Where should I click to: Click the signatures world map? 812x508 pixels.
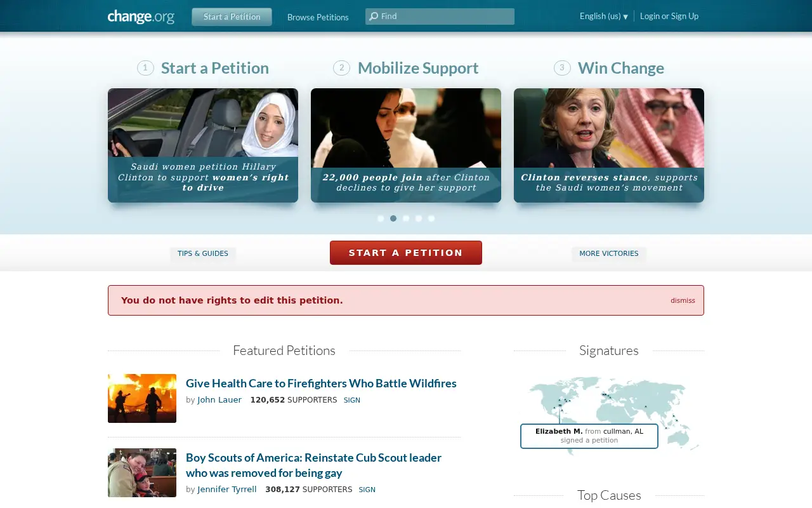(613, 416)
